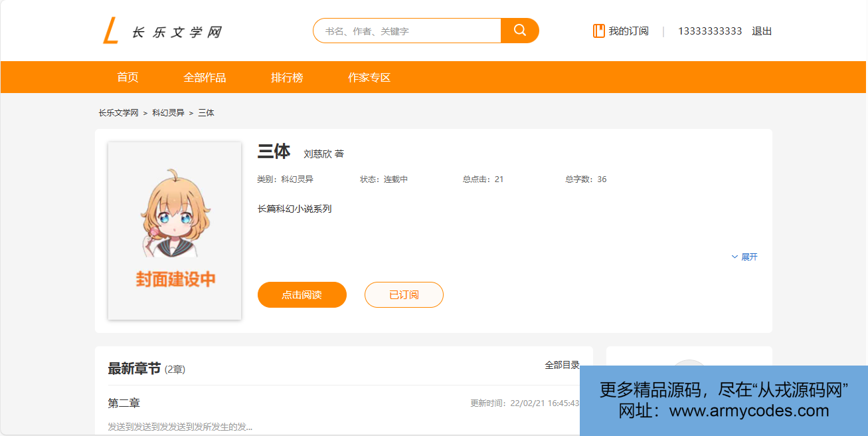
Task: Open the 第二章 chapter title
Action: (x=124, y=403)
